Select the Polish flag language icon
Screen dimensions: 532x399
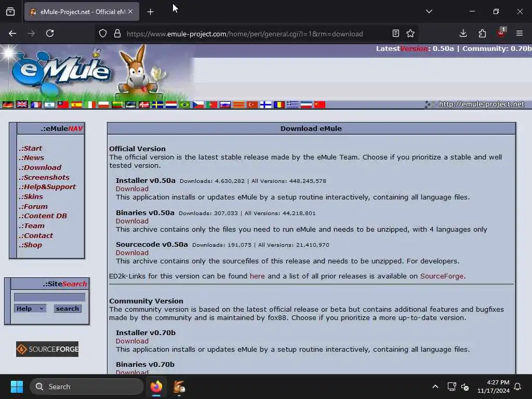[x=103, y=104]
